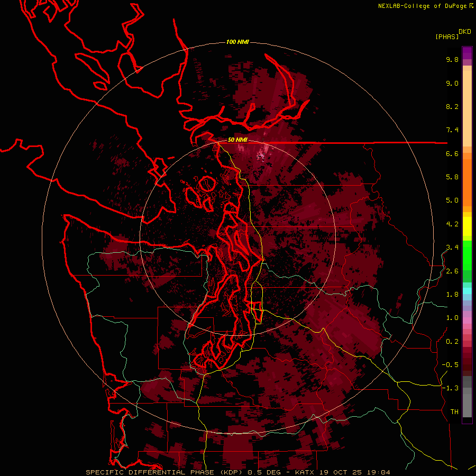Click the DKD label above the color bar

(x=465, y=32)
